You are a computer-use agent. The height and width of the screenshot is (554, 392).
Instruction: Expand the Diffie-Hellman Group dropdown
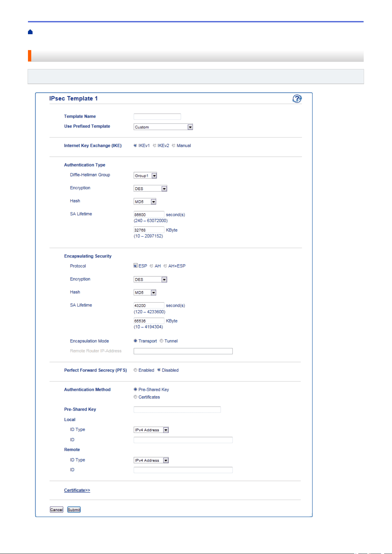[145, 176]
